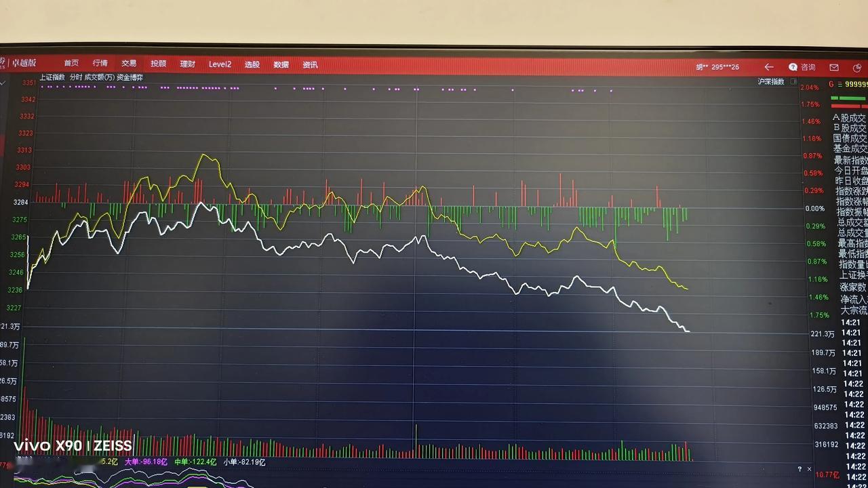Click the 中单:-122.4亿 value
The height and width of the screenshot is (488, 868).
[195, 462]
